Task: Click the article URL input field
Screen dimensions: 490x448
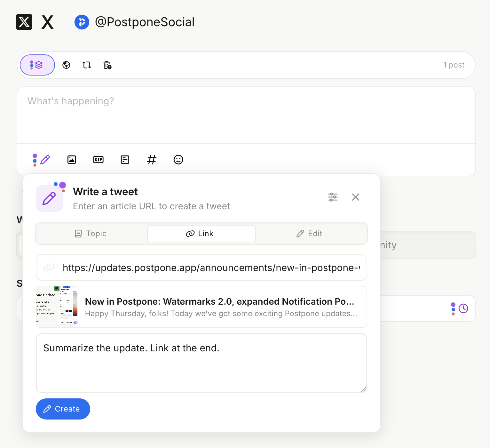Action: [202, 268]
